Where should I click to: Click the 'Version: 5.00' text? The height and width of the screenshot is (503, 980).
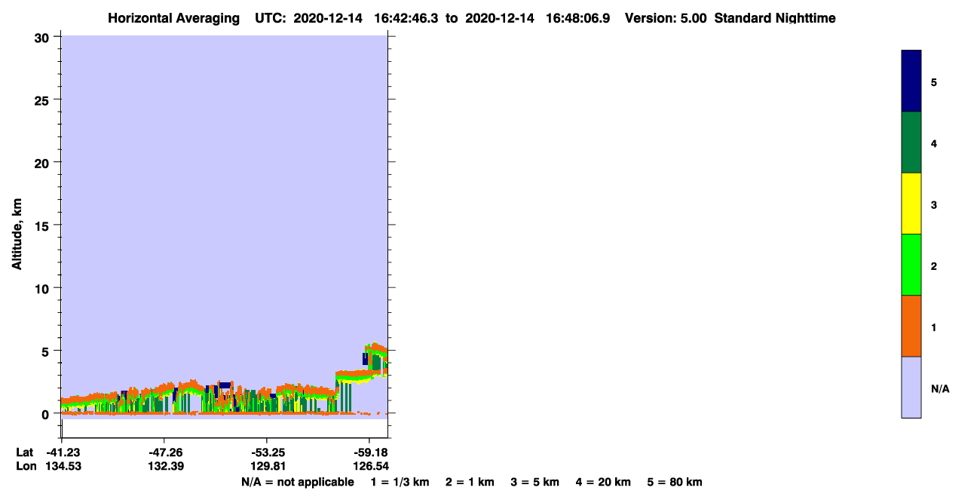(x=666, y=18)
